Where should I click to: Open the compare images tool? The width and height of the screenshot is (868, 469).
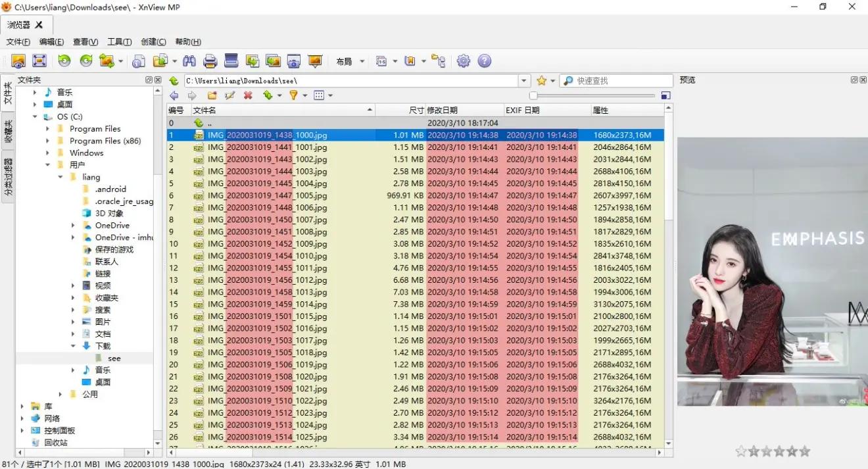coord(272,61)
